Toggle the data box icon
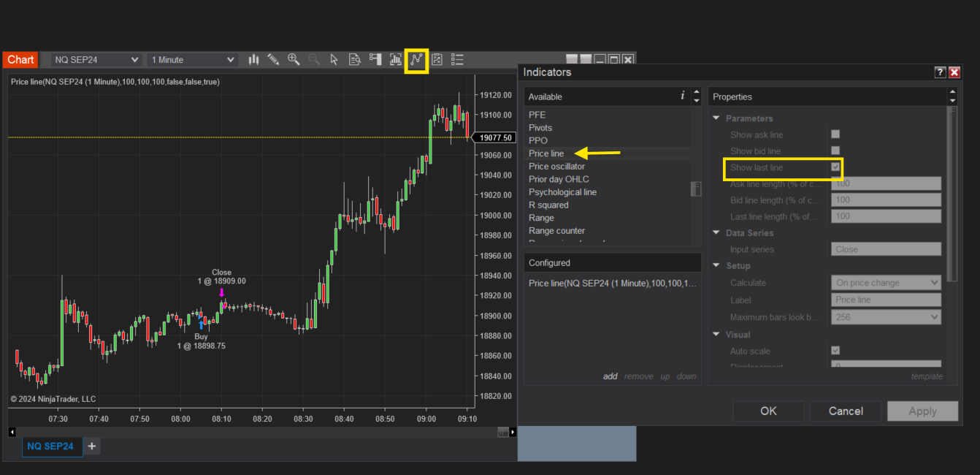 point(355,60)
